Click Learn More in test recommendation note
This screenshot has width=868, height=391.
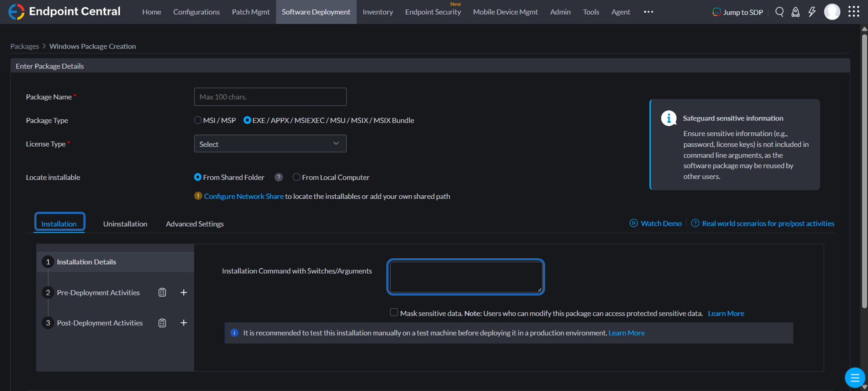point(626,333)
